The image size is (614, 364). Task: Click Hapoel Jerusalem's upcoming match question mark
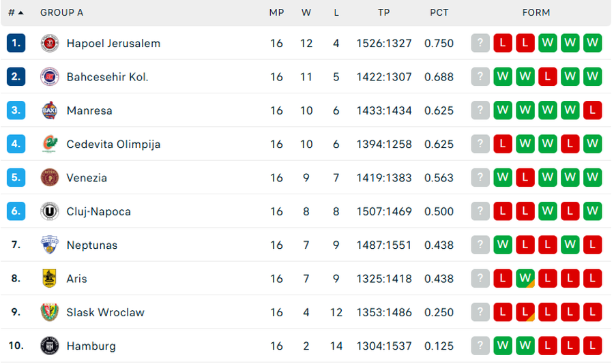pos(480,43)
